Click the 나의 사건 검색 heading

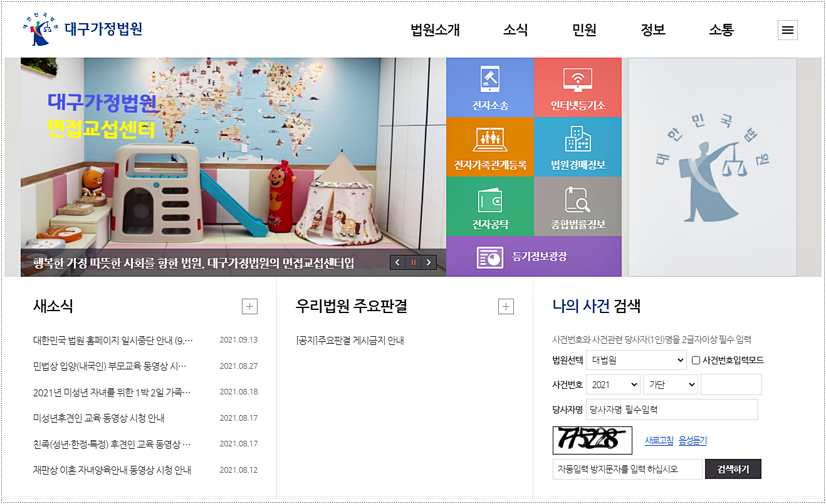click(597, 306)
